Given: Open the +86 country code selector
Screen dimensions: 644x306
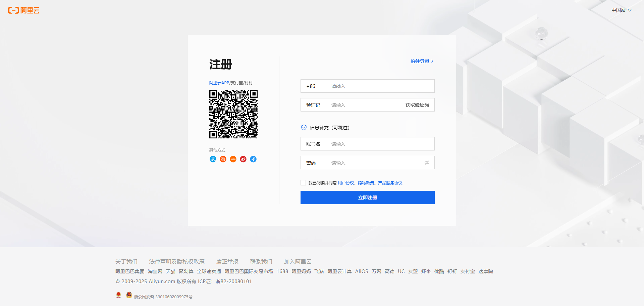Looking at the screenshot, I should coord(311,86).
